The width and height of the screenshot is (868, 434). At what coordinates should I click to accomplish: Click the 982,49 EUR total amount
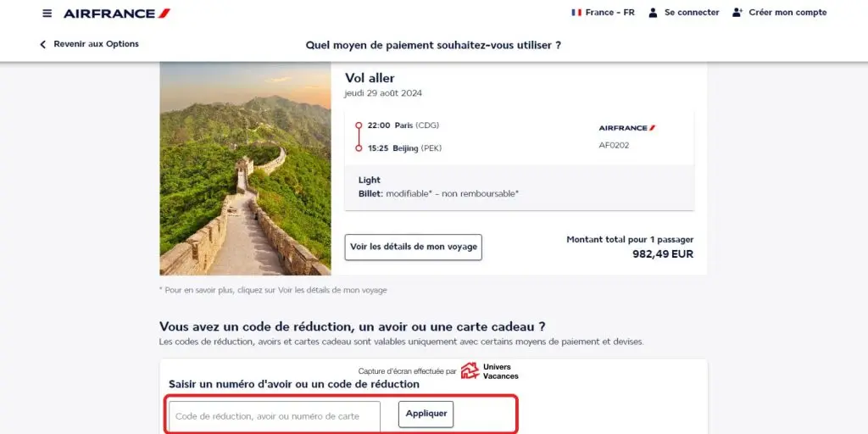(663, 254)
